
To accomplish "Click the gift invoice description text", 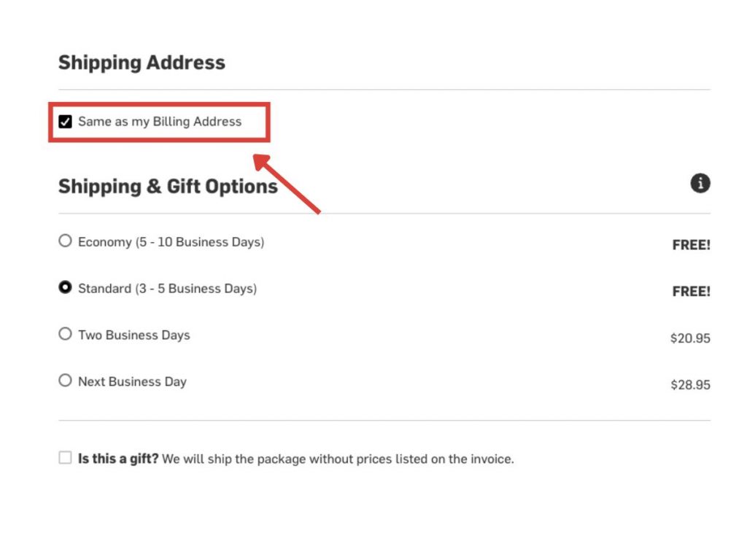I will pyautogui.click(x=338, y=459).
